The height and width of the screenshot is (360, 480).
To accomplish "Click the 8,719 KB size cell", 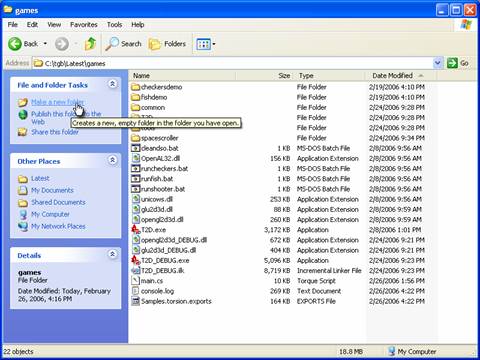I will pyautogui.click(x=277, y=271).
